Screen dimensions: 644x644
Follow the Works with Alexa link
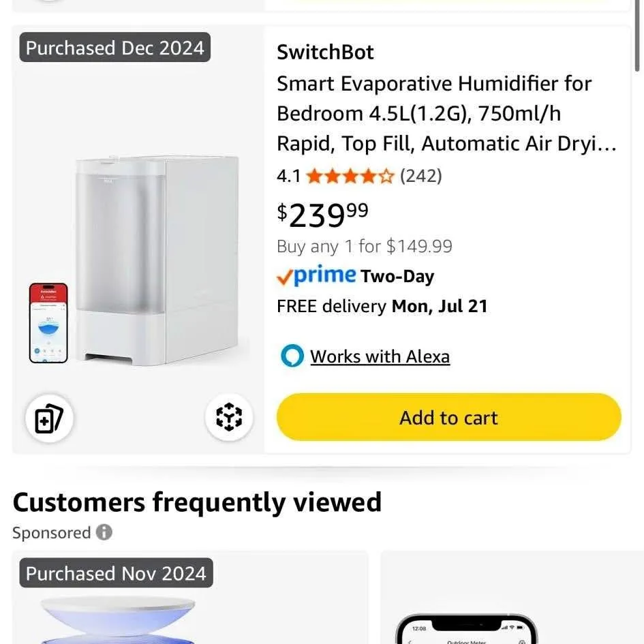(380, 356)
